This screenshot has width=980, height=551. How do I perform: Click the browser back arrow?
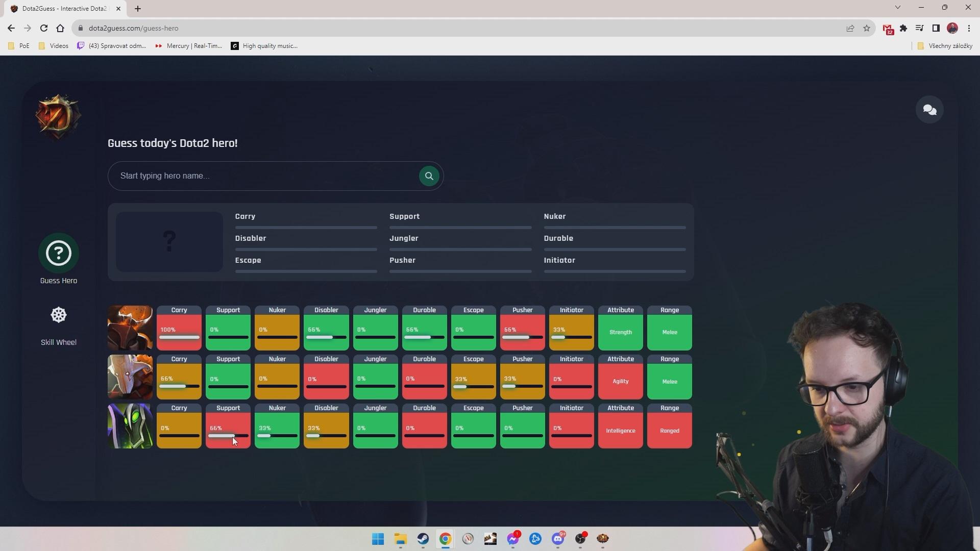(11, 28)
